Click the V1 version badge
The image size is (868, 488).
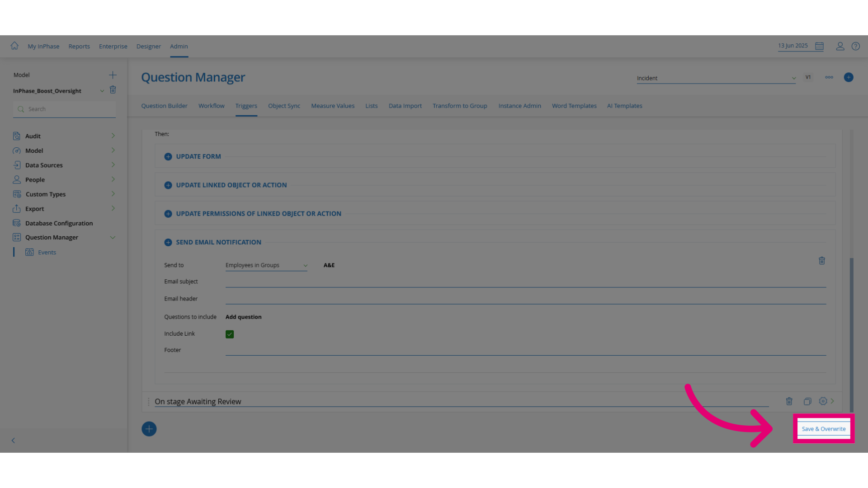[x=808, y=77]
